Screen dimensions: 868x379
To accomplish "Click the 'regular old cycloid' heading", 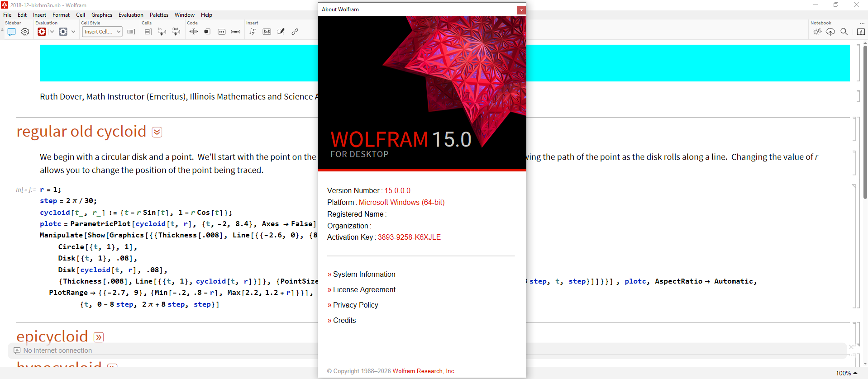I will click(81, 131).
